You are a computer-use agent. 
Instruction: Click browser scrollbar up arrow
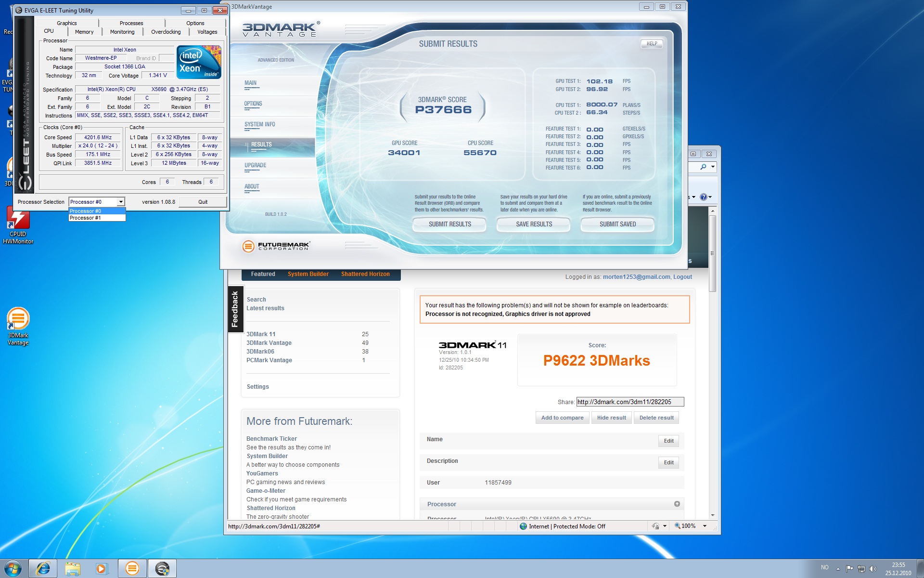coord(713,211)
